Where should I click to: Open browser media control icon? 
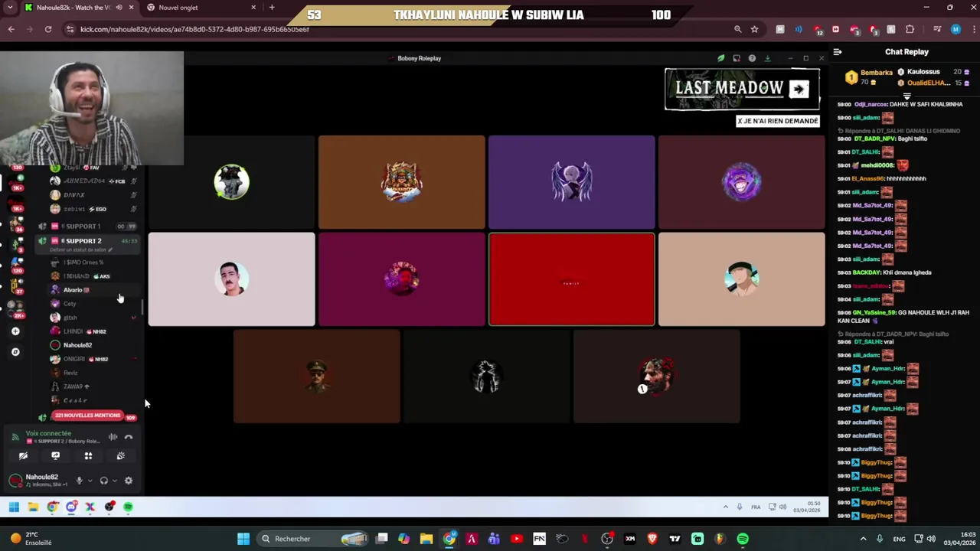pyautogui.click(x=937, y=29)
